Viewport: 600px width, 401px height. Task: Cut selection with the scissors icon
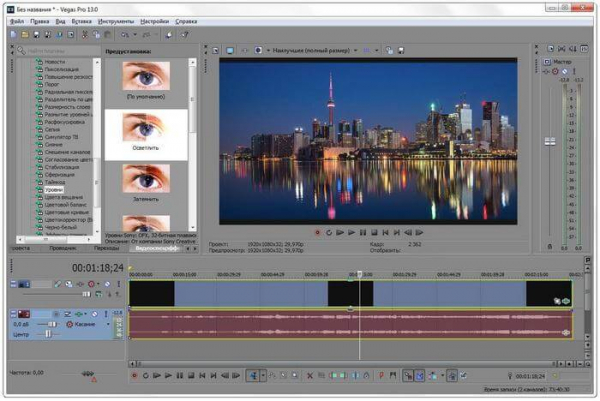(x=85, y=35)
